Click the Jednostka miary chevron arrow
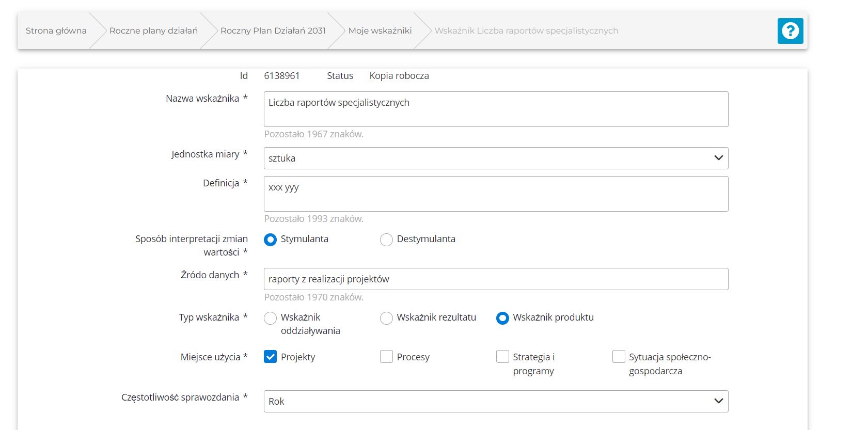 click(x=718, y=158)
